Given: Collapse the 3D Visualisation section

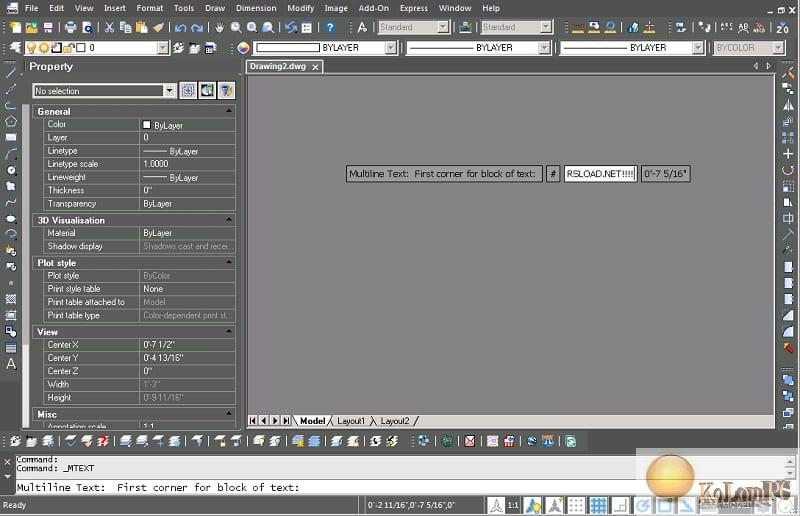Looking at the screenshot, I should pyautogui.click(x=229, y=220).
